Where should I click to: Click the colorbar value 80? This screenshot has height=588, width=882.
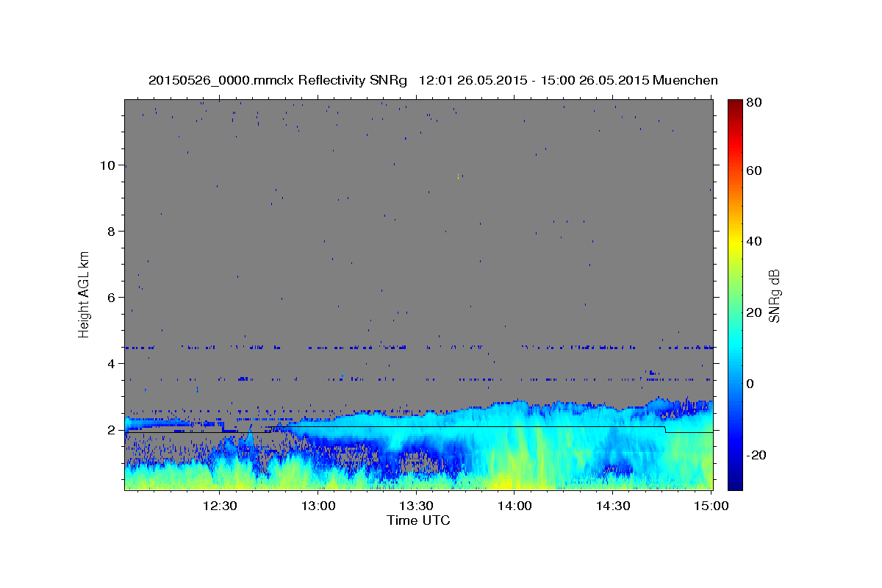click(x=753, y=102)
